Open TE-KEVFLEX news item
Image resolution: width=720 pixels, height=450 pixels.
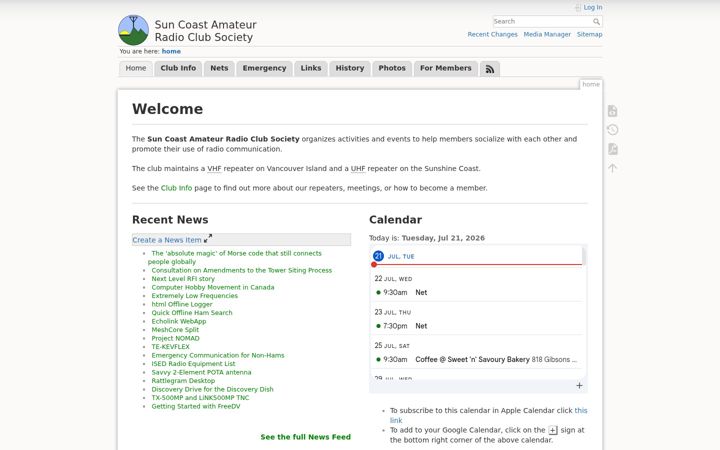tap(170, 347)
